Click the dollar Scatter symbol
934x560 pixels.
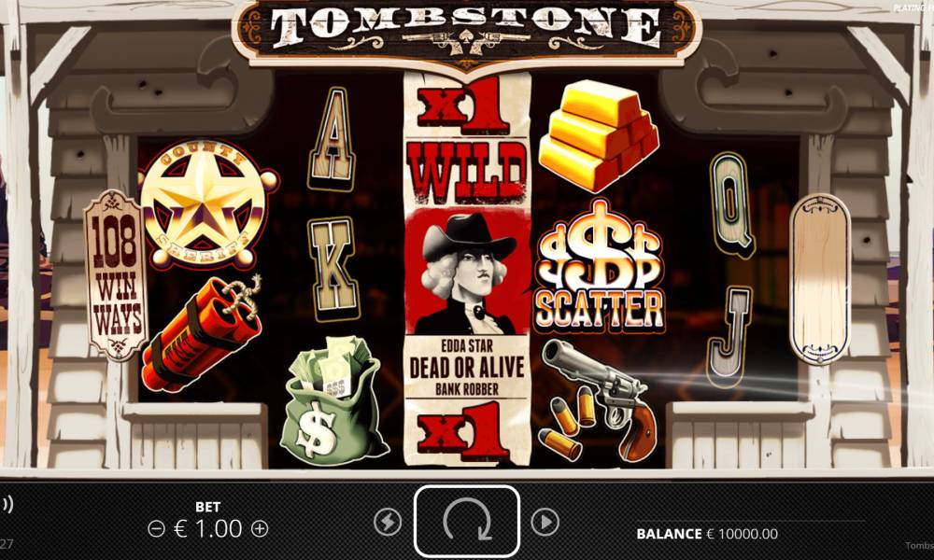(599, 266)
